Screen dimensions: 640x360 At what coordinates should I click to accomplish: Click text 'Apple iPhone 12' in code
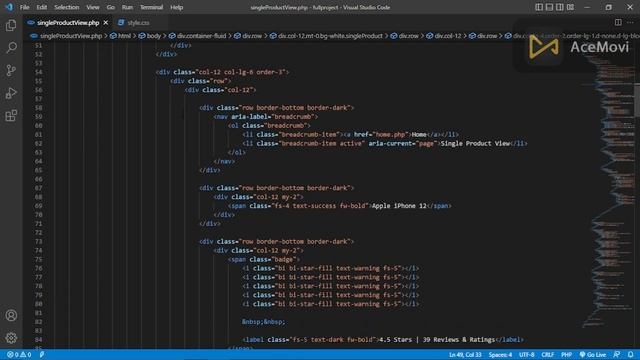point(399,206)
